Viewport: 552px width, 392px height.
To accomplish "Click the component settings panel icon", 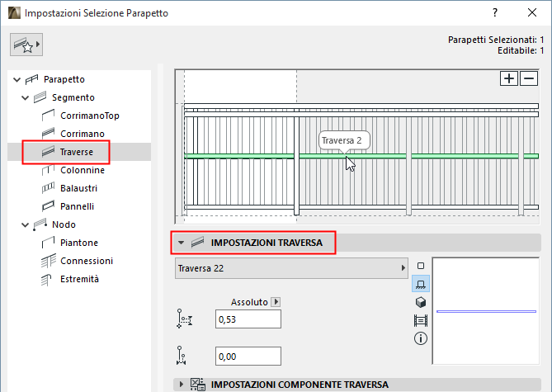I will click(198, 384).
